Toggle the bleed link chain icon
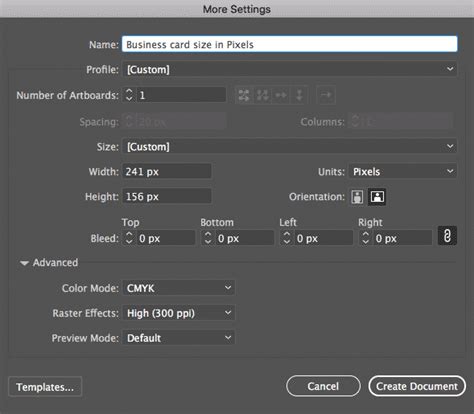The image size is (474, 414). (x=447, y=236)
